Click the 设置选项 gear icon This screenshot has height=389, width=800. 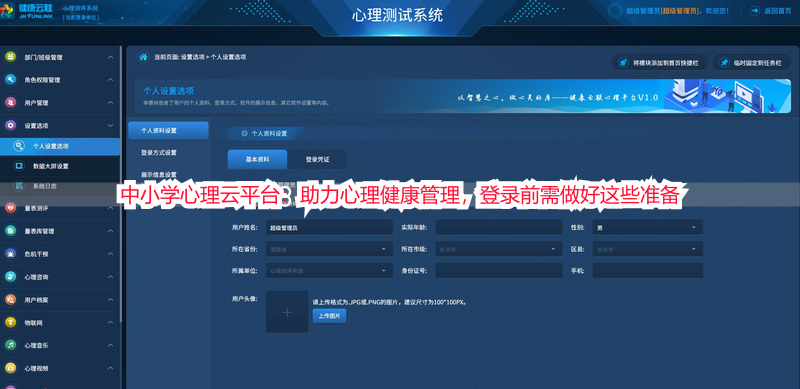[x=10, y=125]
